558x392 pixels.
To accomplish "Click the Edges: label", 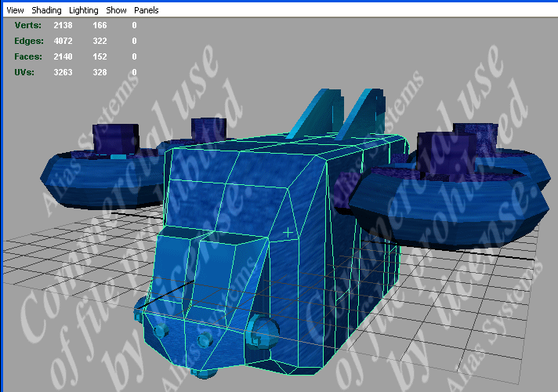I will pos(29,41).
